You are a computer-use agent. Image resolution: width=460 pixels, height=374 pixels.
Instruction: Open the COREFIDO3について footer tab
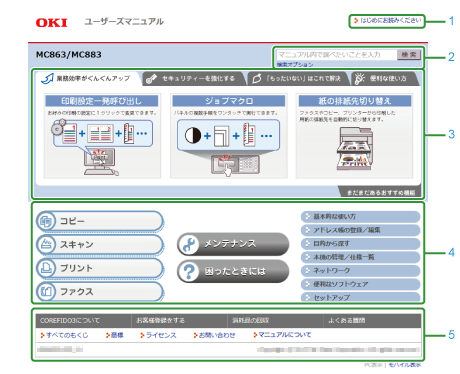coord(83,320)
